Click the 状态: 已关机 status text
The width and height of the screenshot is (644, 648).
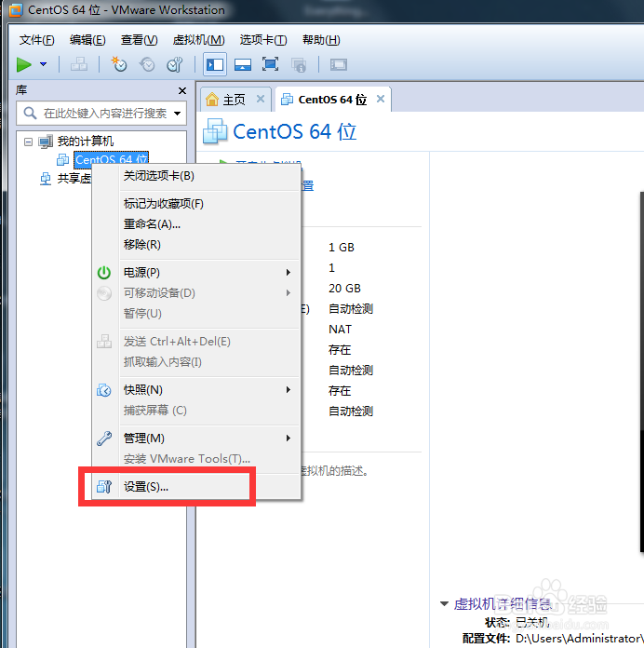pos(517,622)
